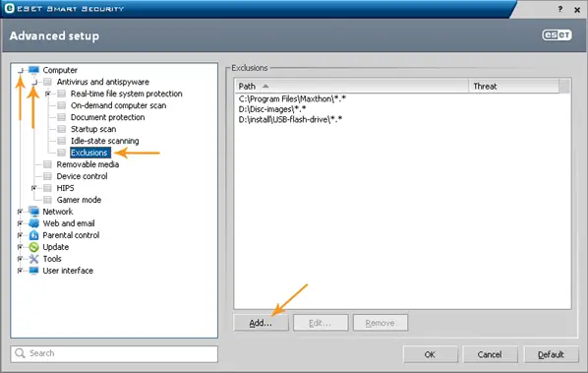Expand the Update tree node

(x=21, y=247)
